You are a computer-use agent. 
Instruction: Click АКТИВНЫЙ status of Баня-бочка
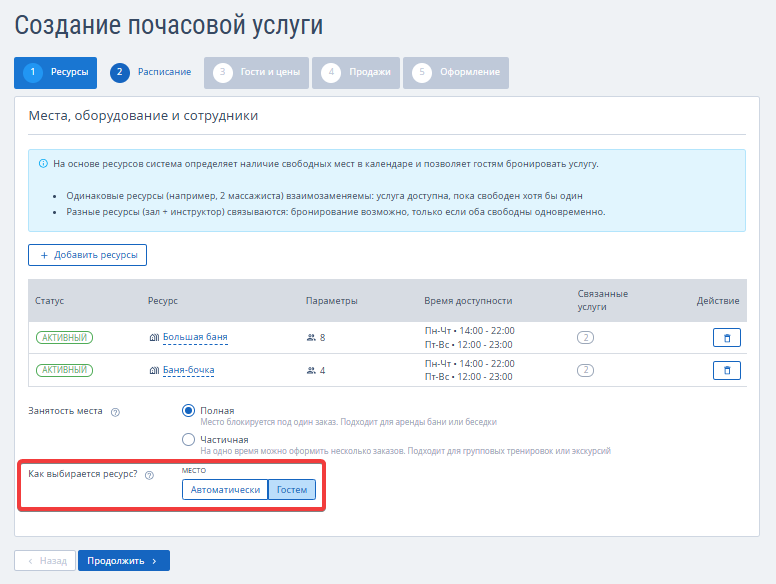pyautogui.click(x=64, y=370)
